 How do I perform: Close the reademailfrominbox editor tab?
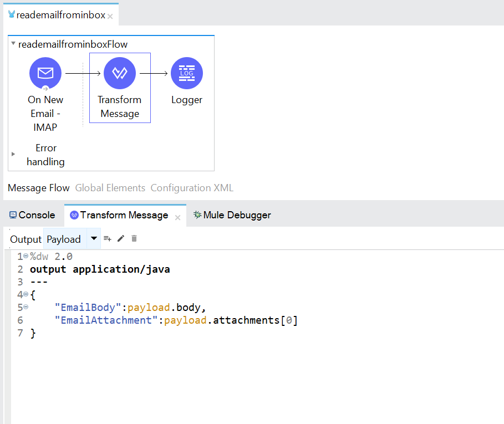pyautogui.click(x=110, y=17)
